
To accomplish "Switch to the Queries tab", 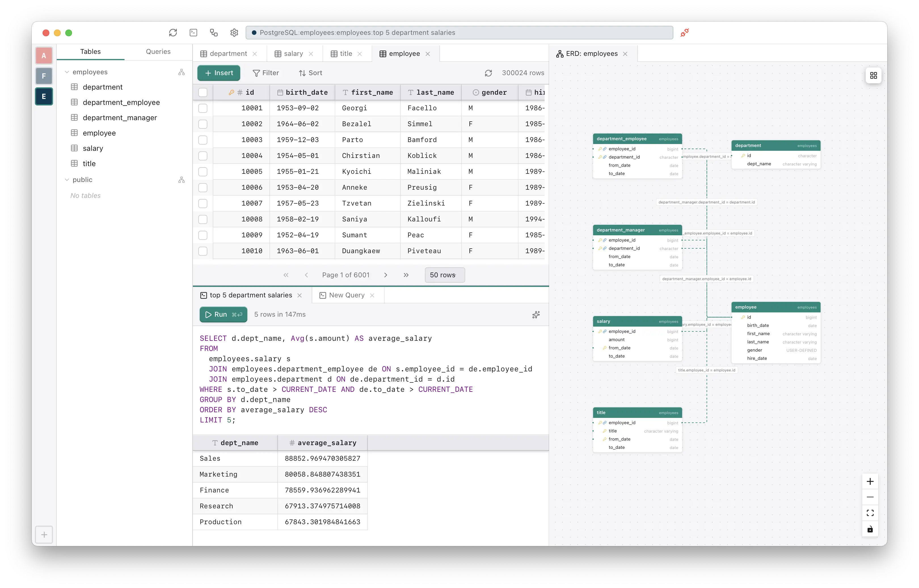I will 158,52.
